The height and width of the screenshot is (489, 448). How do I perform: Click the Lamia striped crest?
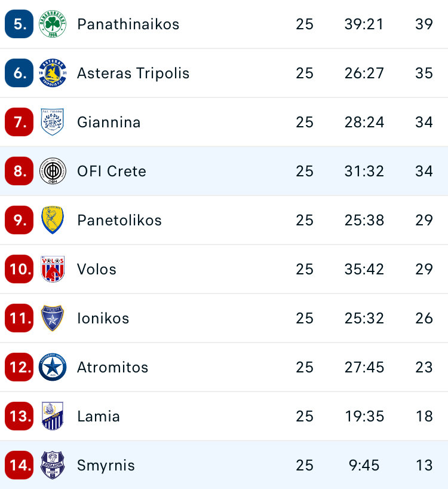53,417
